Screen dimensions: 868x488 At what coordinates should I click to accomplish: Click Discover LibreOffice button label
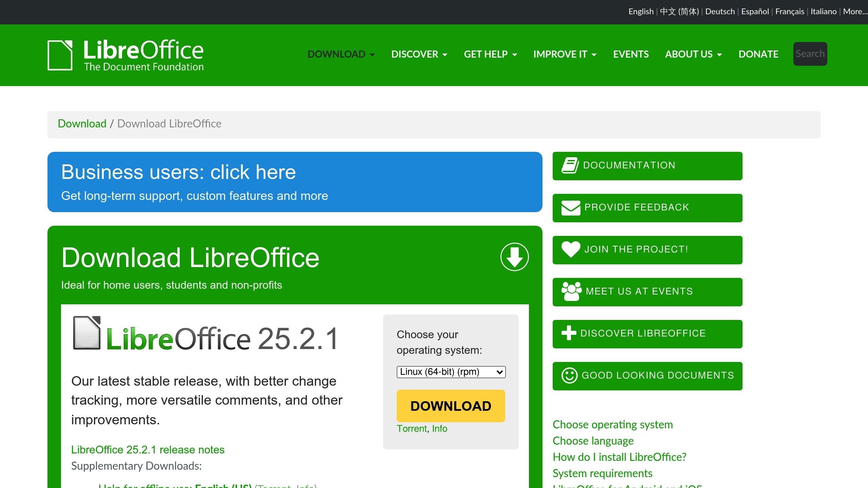643,333
